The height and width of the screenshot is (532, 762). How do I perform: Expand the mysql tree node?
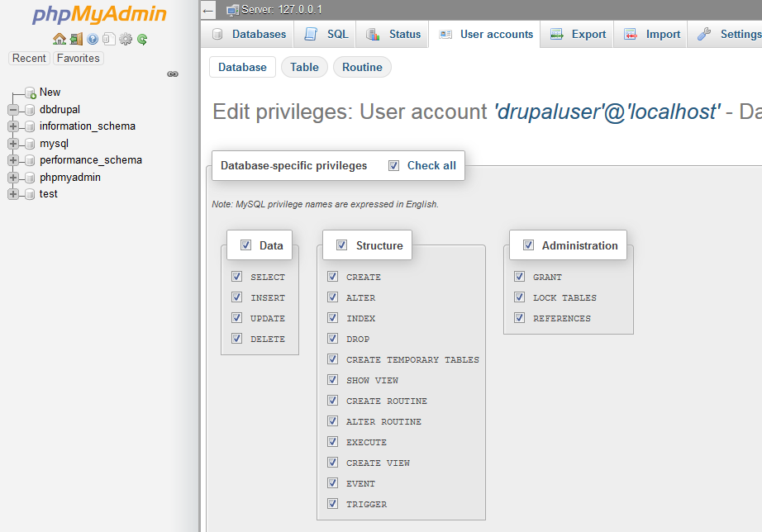pos(13,144)
